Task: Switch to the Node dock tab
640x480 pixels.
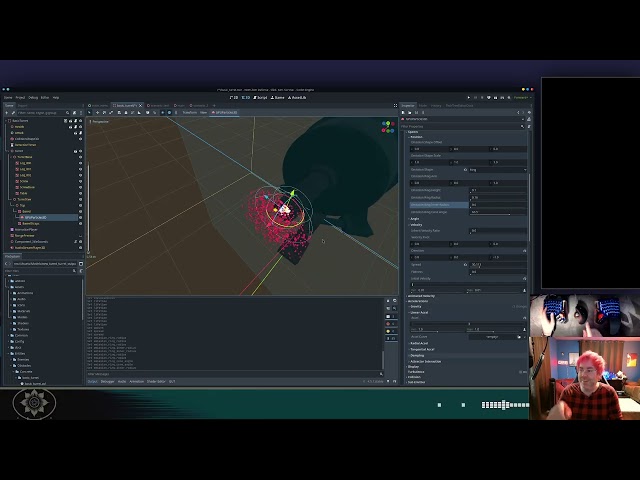Action: coord(423,105)
